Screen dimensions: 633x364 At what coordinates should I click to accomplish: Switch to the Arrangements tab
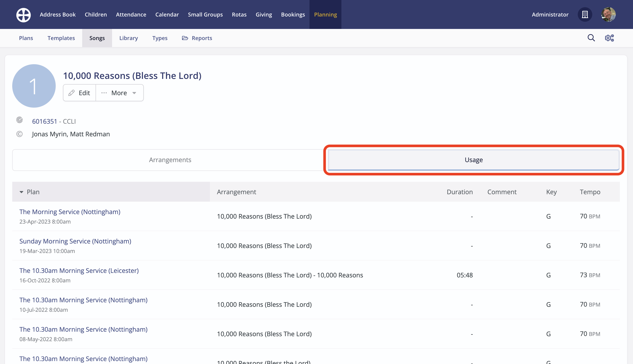(170, 160)
